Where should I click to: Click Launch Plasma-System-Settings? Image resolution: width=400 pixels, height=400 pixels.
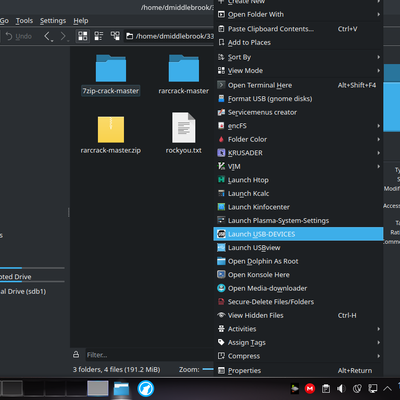pos(298,221)
